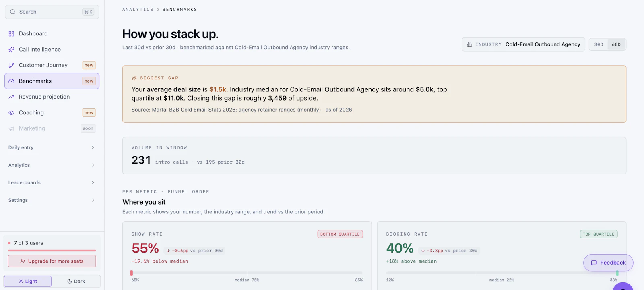Open the Industry selector dropdown

point(523,44)
